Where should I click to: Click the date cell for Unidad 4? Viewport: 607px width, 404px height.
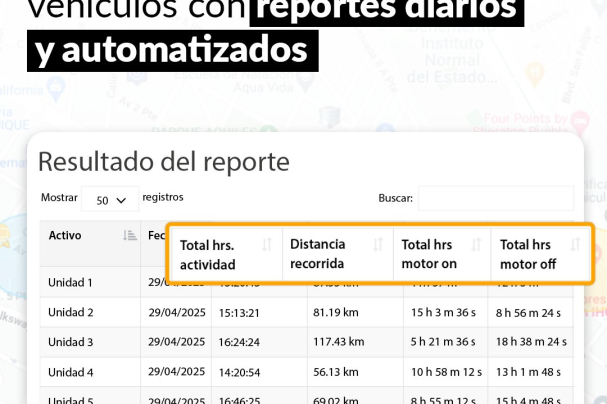177,371
